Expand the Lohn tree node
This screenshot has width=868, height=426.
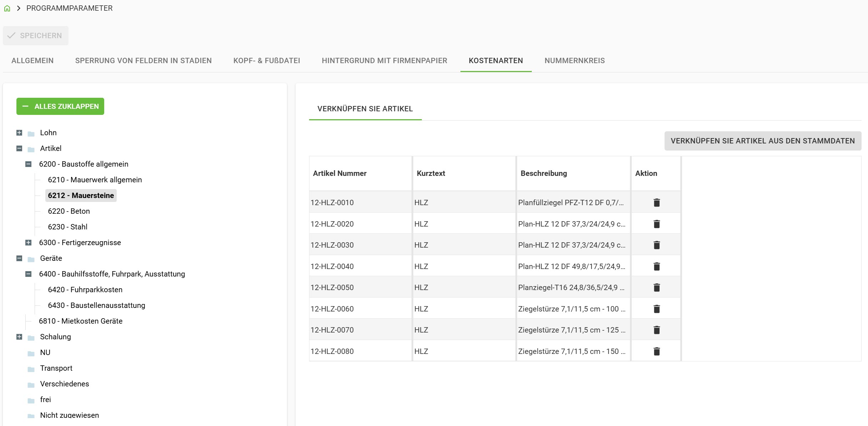coord(19,133)
